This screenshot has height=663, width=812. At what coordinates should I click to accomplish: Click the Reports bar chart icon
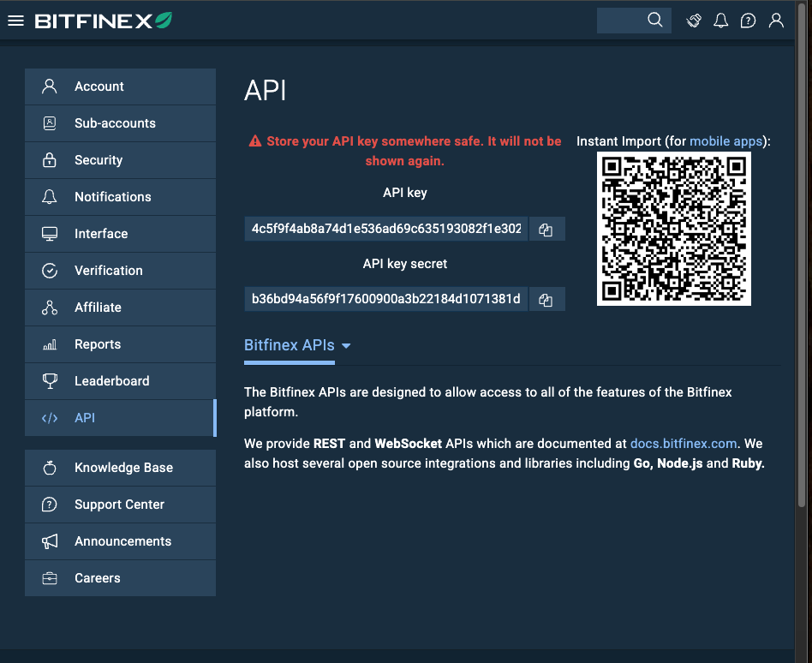(50, 344)
